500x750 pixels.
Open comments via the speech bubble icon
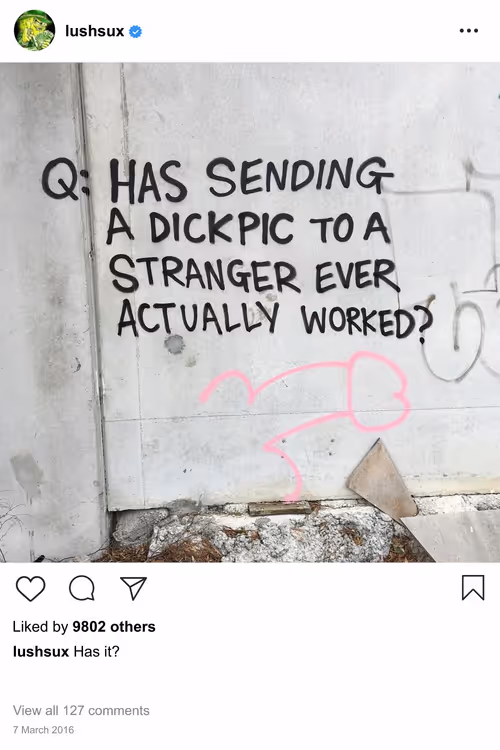point(82,588)
